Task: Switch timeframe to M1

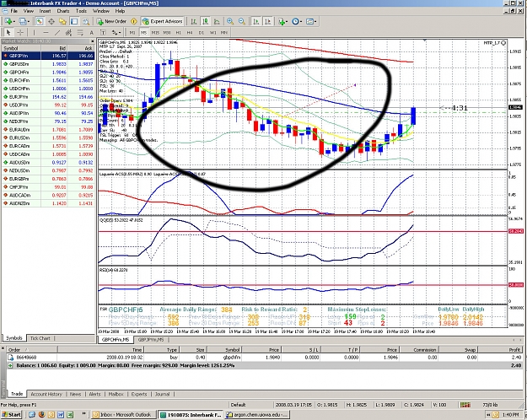Action: (132, 33)
